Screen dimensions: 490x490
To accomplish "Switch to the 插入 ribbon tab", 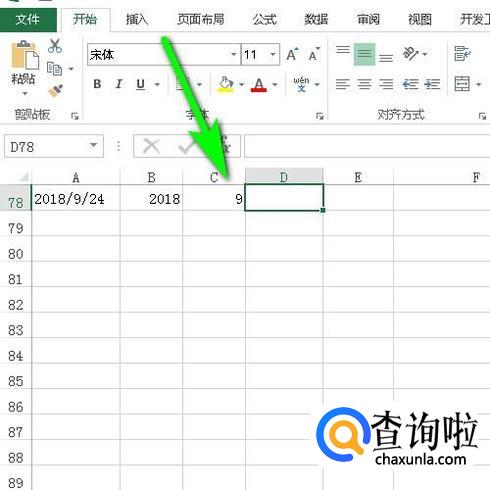I will pos(137,19).
